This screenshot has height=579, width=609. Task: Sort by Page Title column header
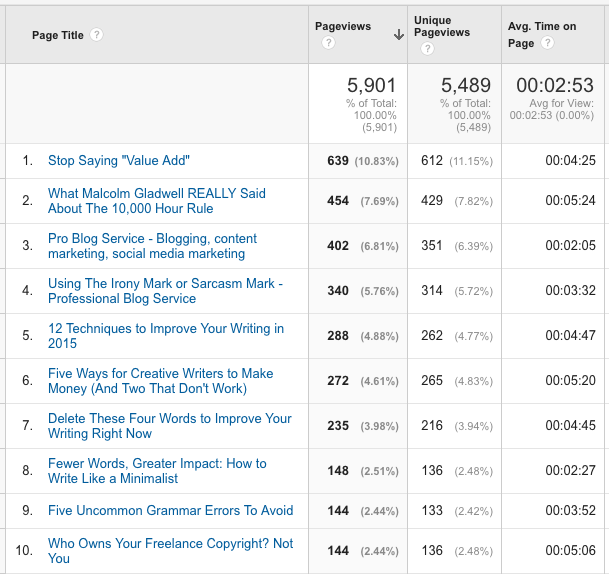tap(57, 35)
